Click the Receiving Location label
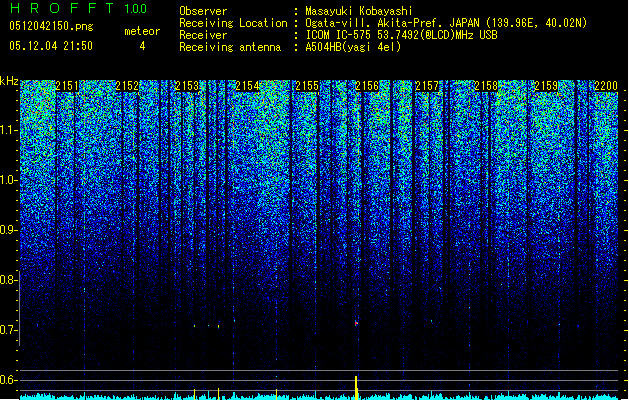Image resolution: width=629 pixels, height=400 pixels. 233,23
